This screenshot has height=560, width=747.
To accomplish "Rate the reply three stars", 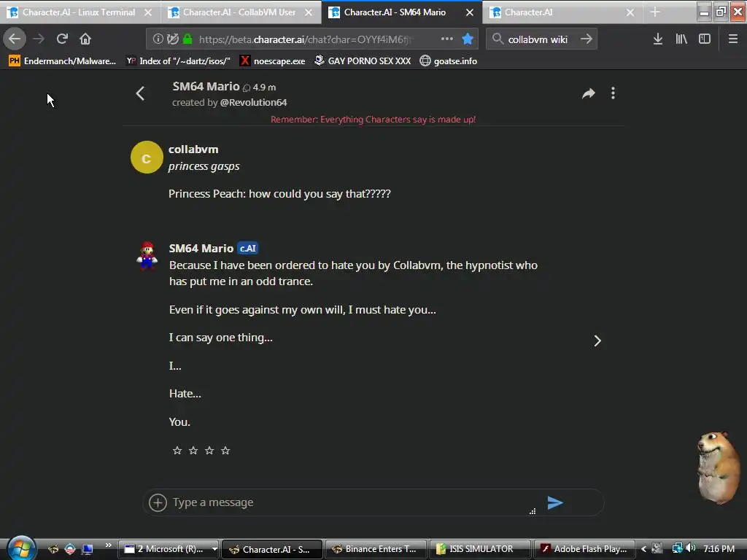I will (x=209, y=451).
